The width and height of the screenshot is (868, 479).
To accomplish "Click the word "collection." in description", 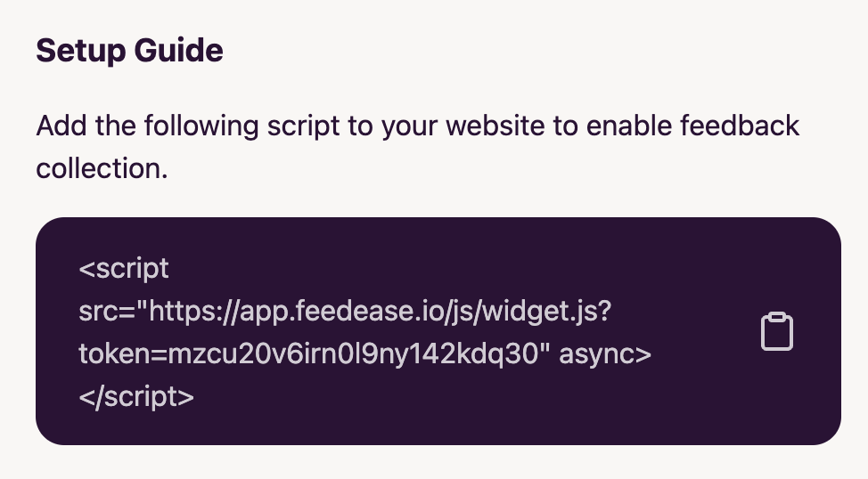I will 102,168.
